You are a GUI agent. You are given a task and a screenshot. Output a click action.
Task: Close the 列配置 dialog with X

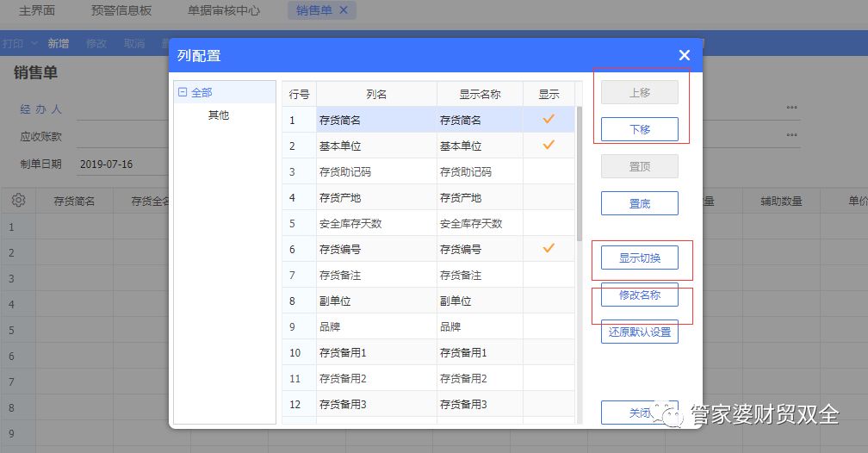point(684,55)
